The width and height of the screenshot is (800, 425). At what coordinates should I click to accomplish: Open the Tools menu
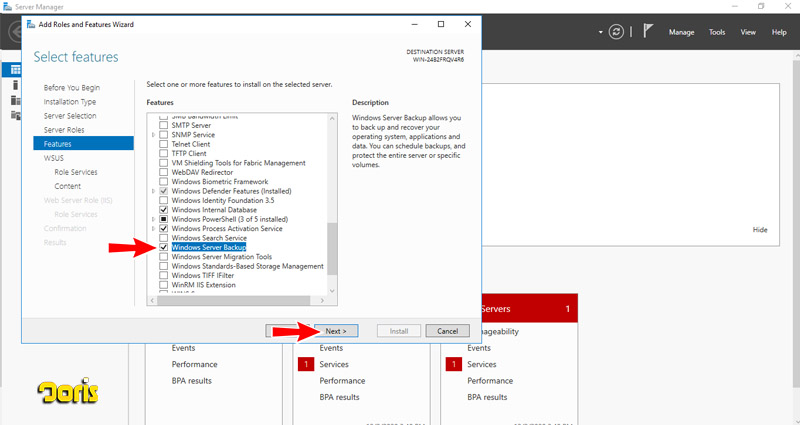tap(717, 32)
